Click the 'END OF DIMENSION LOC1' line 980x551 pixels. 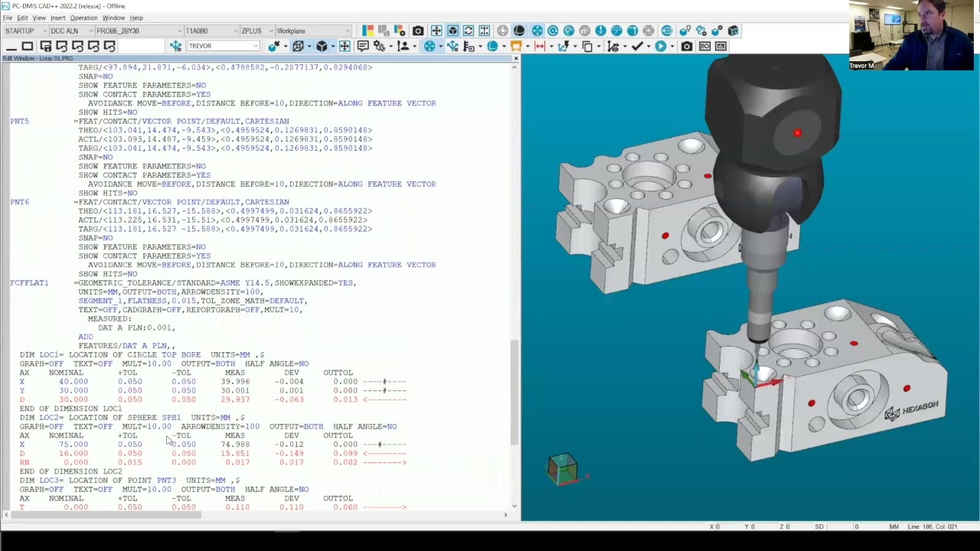(x=70, y=409)
